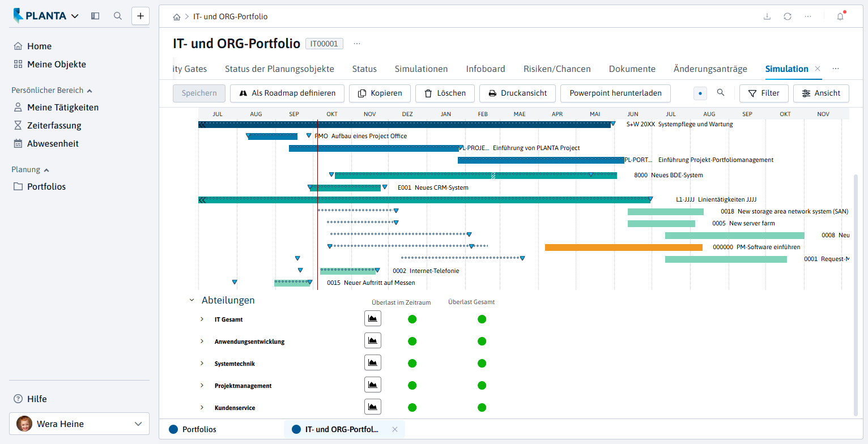Collapse the Planung group
The width and height of the screenshot is (868, 444).
(46, 170)
